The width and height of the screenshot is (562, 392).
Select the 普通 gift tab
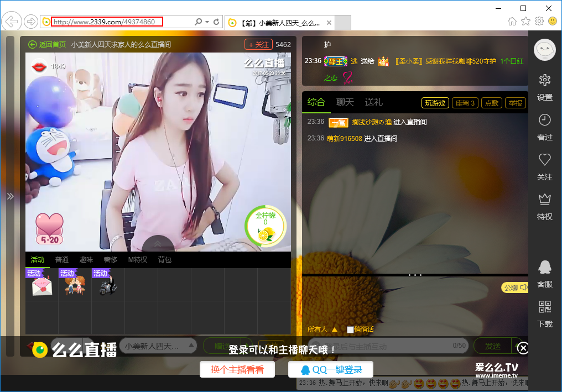(61, 259)
